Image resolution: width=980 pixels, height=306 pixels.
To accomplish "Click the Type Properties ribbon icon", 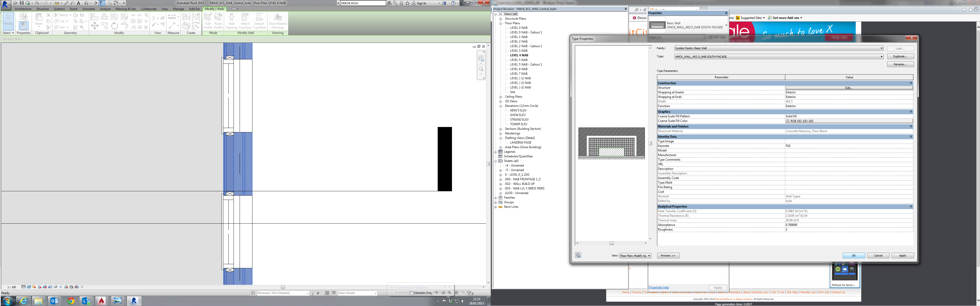I will tap(23, 17).
